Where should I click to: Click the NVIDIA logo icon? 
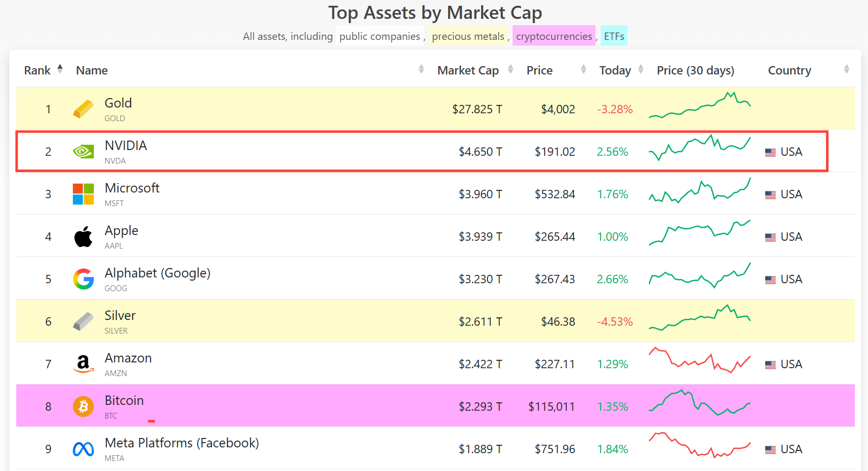tap(83, 152)
